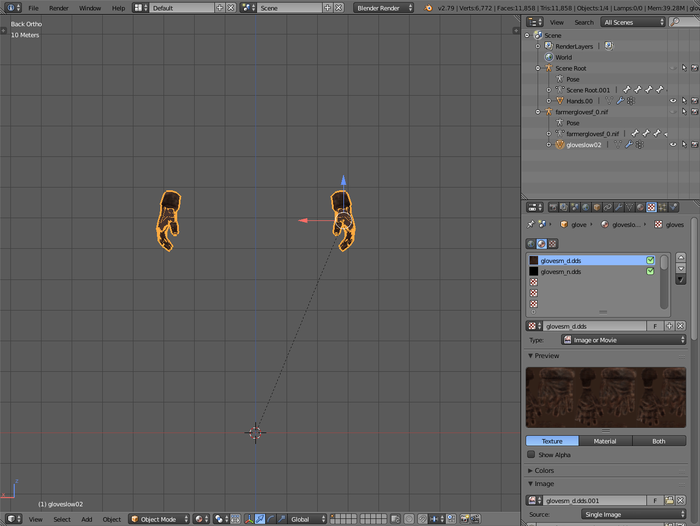Move texture slot up arrow button
The width and height of the screenshot is (700, 526).
click(x=681, y=258)
